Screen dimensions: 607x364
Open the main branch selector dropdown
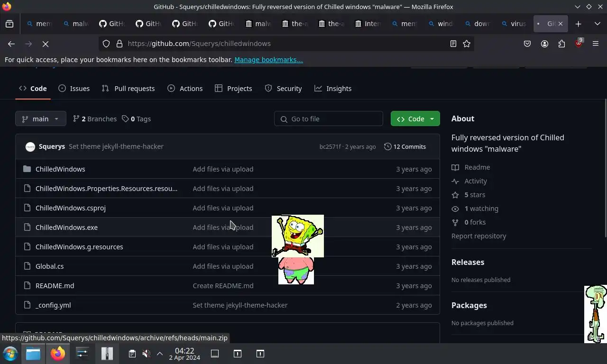click(40, 118)
